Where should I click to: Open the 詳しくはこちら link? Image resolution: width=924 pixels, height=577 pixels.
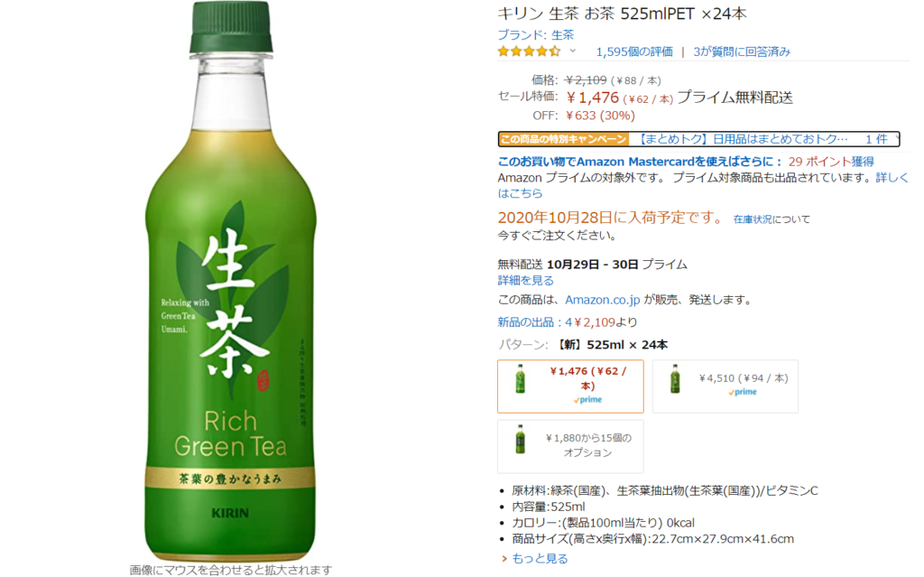[702, 185]
